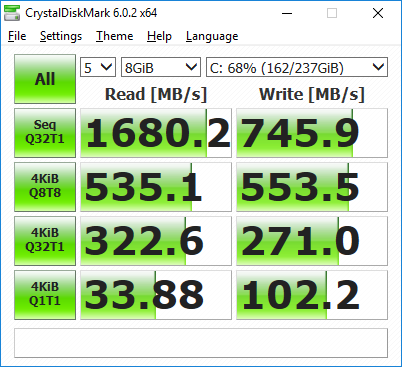Open the C: drive selection dropdown

297,67
